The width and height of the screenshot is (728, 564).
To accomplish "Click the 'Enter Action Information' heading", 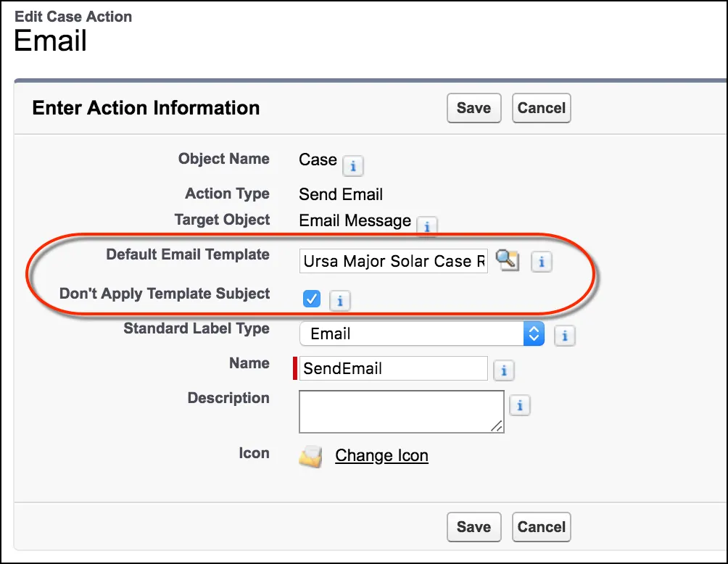I will (x=146, y=108).
